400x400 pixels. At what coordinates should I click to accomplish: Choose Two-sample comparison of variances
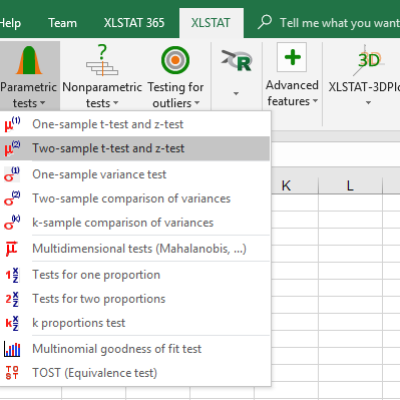[x=135, y=198]
